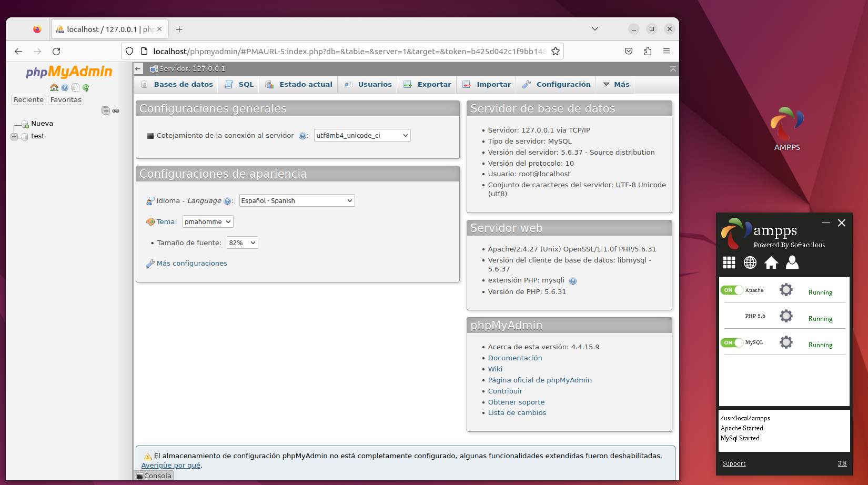Viewport: 868px width, 485px height.
Task: Collapse the test database tree node
Action: (x=14, y=137)
